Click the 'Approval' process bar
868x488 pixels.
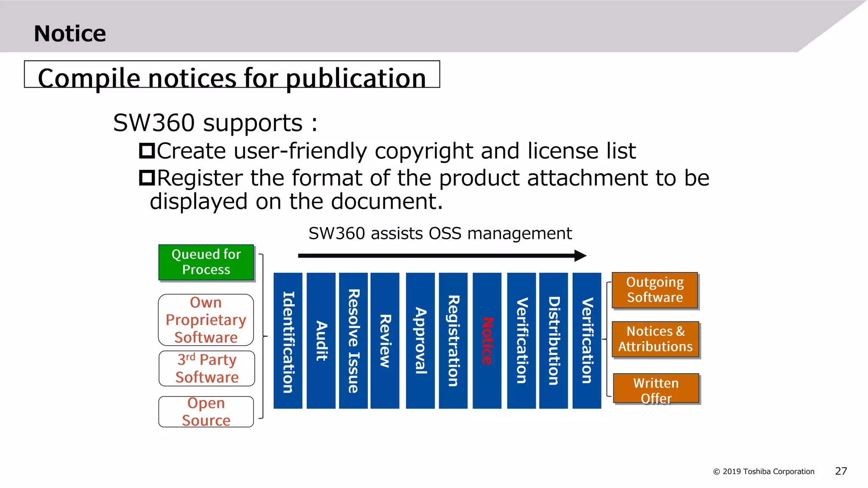click(420, 341)
